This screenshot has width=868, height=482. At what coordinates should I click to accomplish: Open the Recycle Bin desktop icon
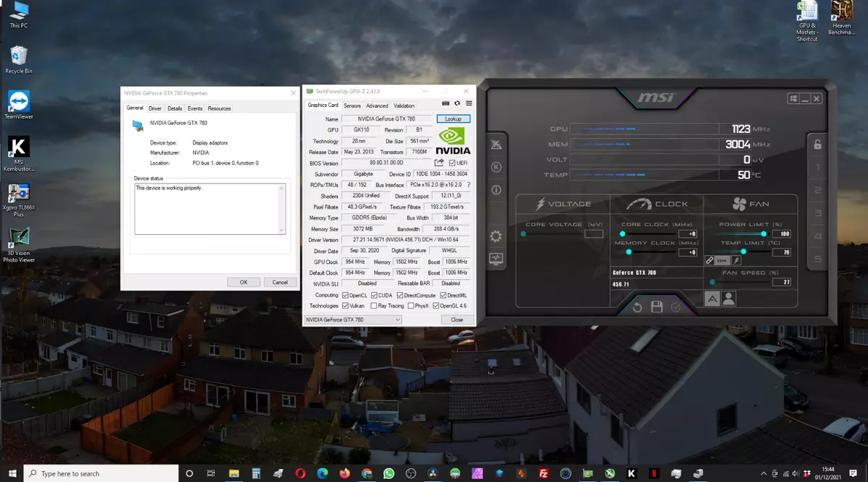click(19, 60)
